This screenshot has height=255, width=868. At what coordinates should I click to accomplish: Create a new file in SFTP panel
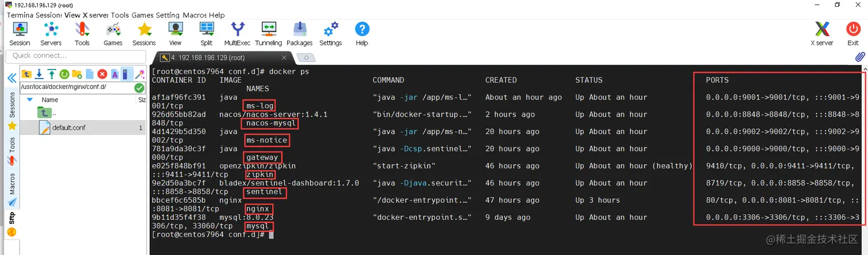point(90,74)
